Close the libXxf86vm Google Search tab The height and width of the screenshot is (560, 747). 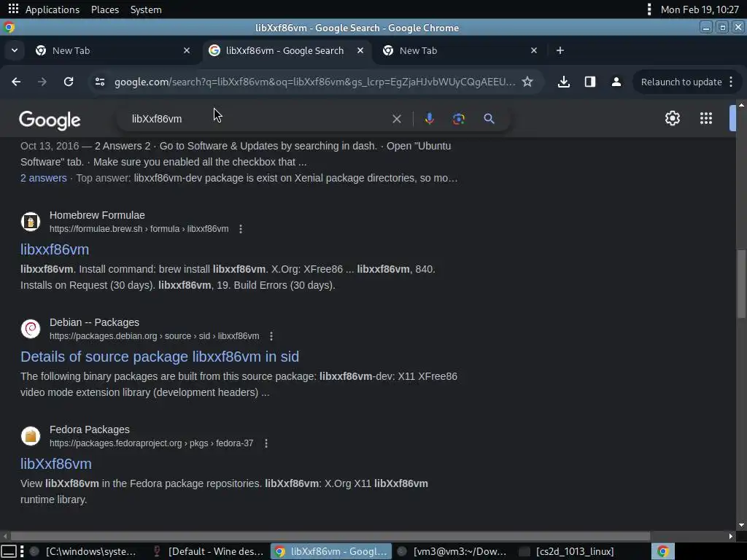point(360,50)
